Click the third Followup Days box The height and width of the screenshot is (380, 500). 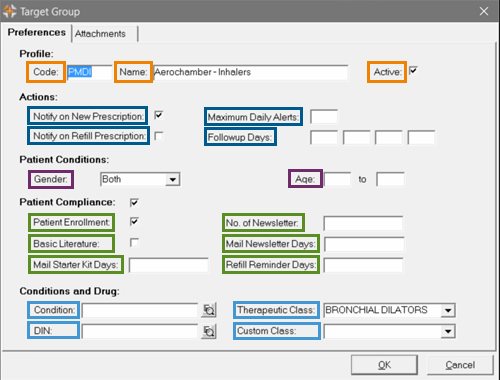(389, 137)
